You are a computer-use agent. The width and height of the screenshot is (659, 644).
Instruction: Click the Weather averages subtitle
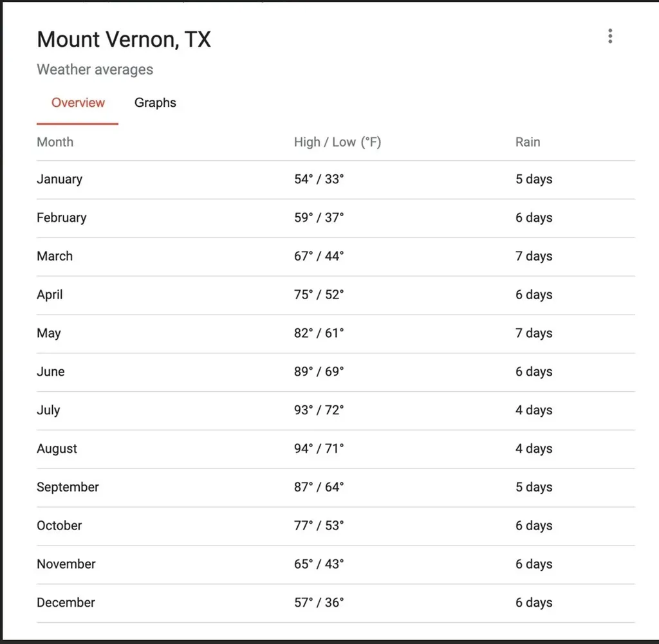(95, 69)
